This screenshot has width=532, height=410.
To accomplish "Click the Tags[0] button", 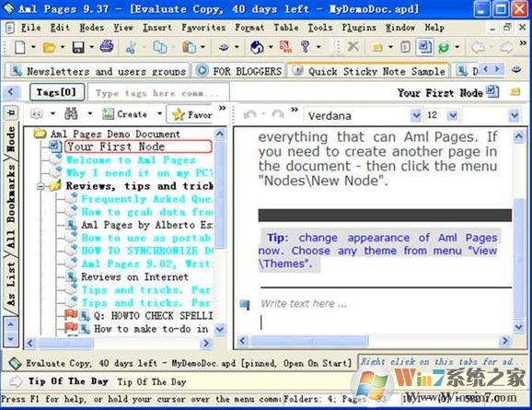I will pyautogui.click(x=57, y=92).
